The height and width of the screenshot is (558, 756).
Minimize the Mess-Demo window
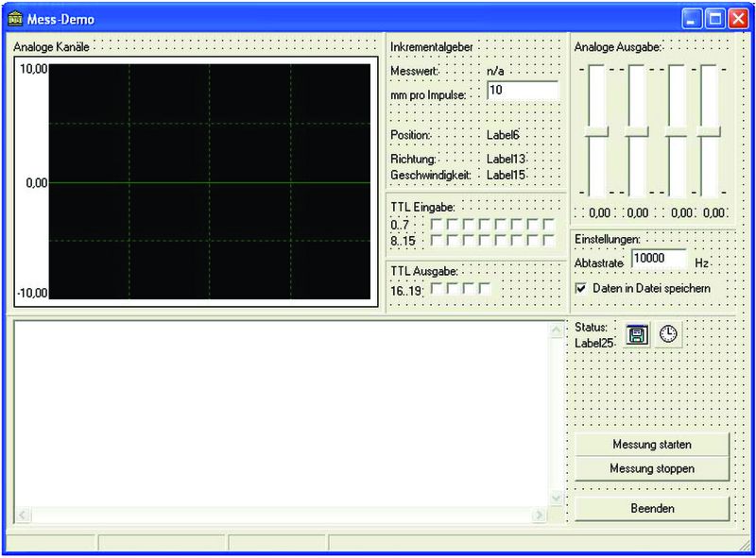coord(692,19)
